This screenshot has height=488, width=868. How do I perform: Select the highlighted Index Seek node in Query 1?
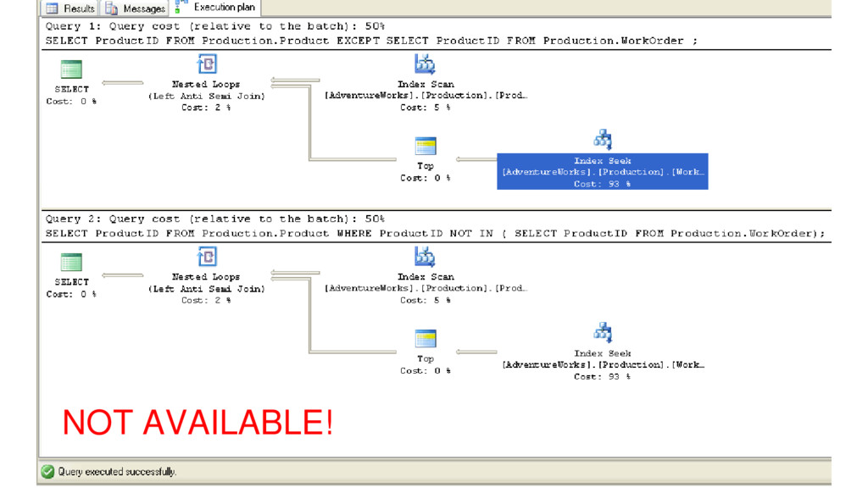click(603, 171)
